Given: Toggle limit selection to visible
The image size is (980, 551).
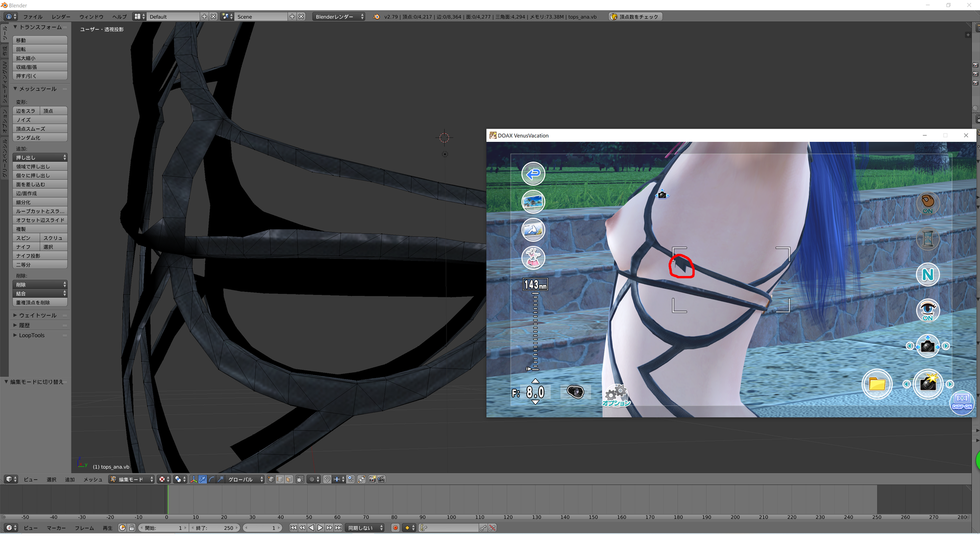Looking at the screenshot, I should [300, 479].
